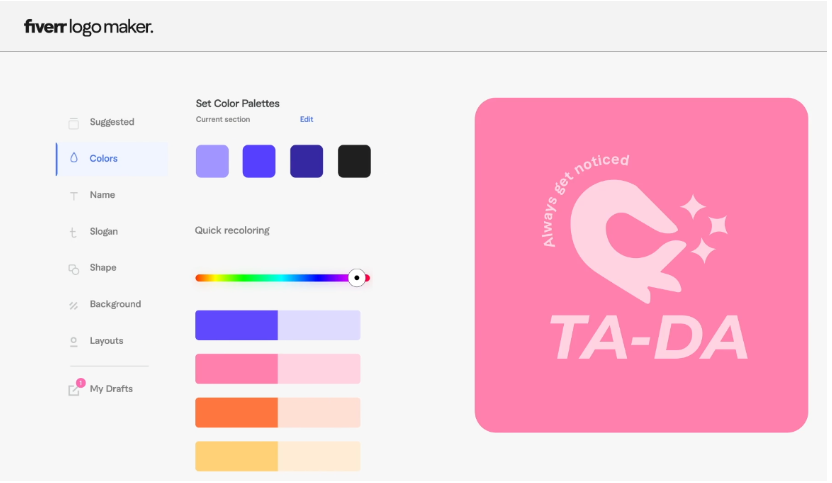Select the light lavender color swatch

[212, 161]
